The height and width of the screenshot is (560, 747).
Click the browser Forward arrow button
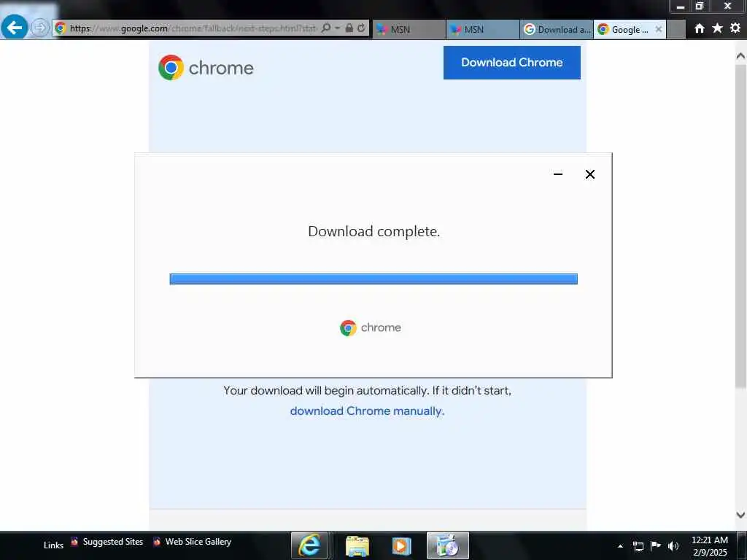click(x=40, y=28)
